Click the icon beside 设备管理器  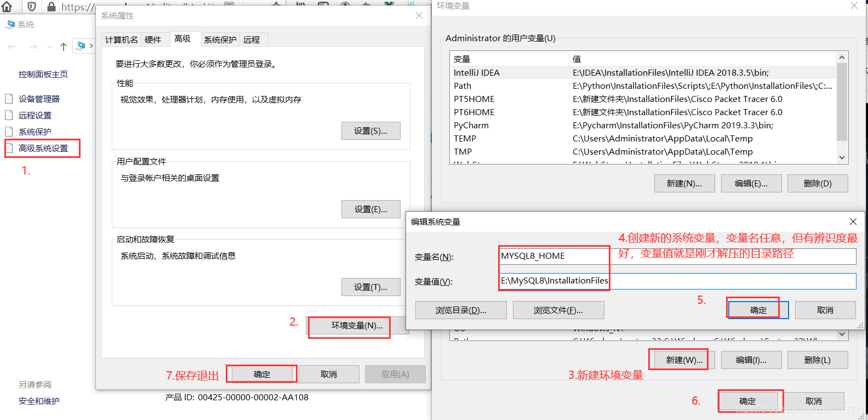coord(9,99)
